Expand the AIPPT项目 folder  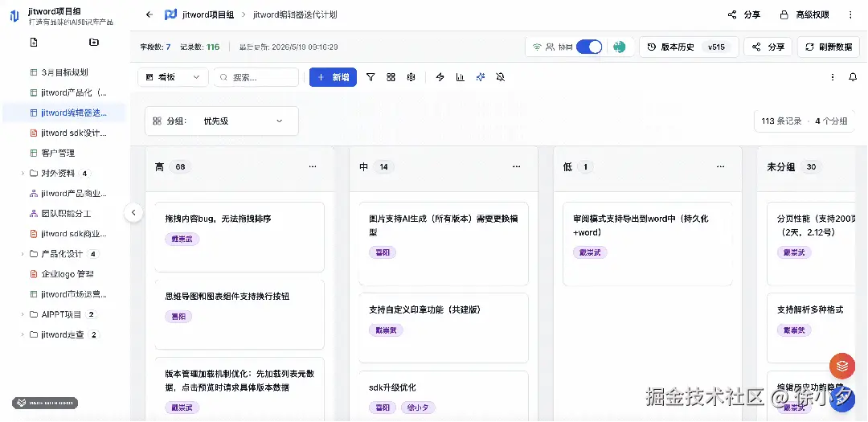(x=23, y=314)
